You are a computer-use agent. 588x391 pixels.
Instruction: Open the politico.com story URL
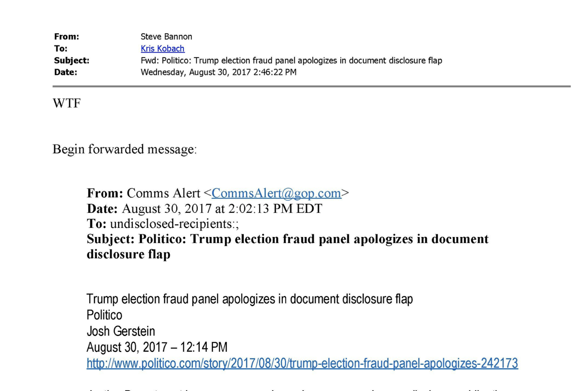[302, 363]
